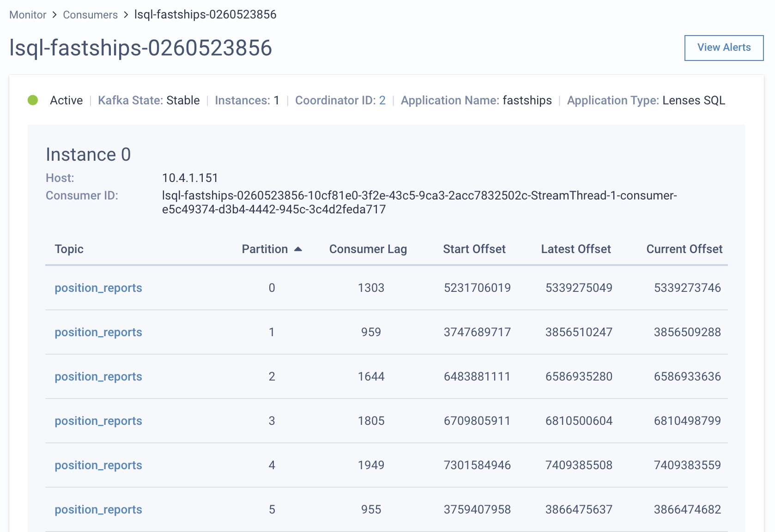Open position_reports topic in partition 0 row
Image resolution: width=775 pixels, height=532 pixels.
point(98,288)
